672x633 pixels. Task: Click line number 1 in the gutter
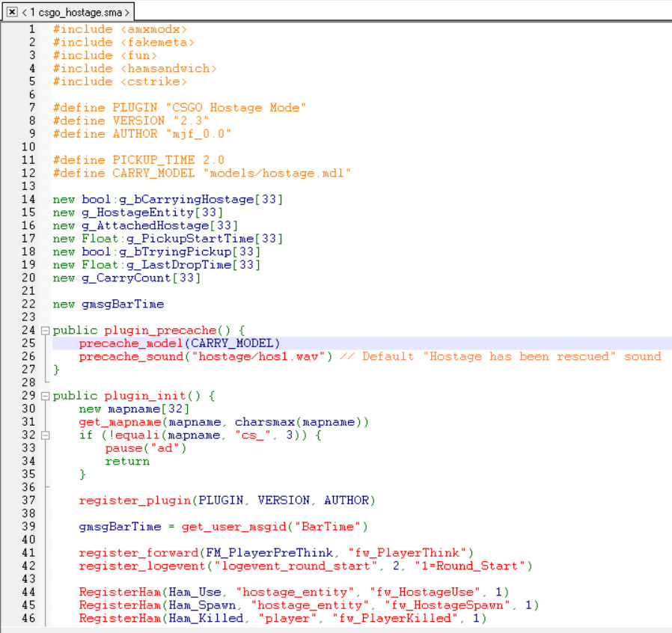[31, 29]
